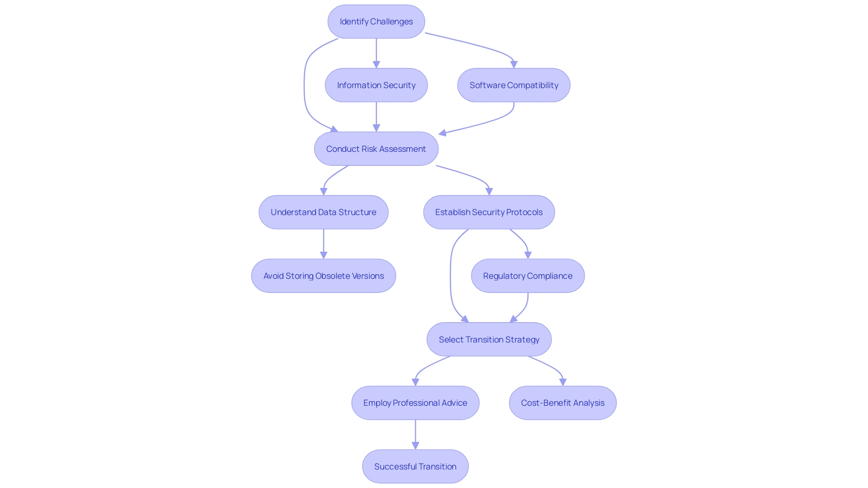Expand the Avoid Storing Obsolete Versions branch
The image size is (868, 488).
click(x=322, y=275)
